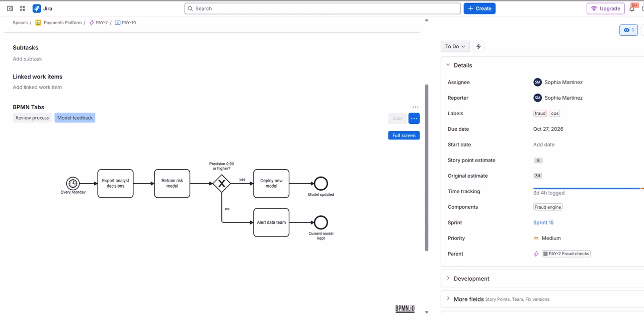Open the automation lightning bolt button

pos(478,46)
